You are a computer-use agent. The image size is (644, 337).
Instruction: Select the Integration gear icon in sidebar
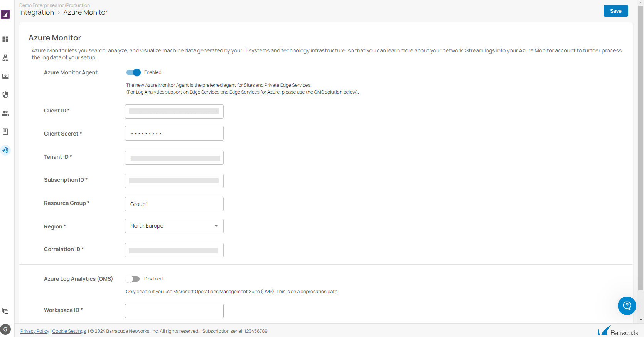pyautogui.click(x=5, y=150)
